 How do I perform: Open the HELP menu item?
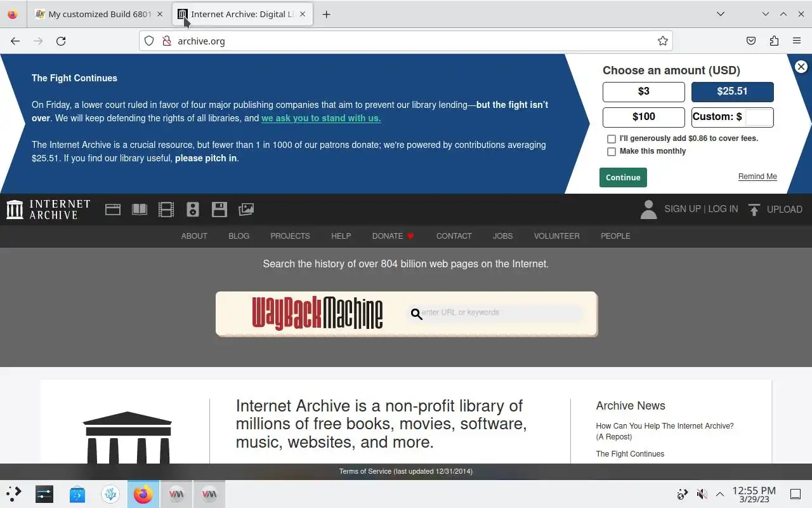click(341, 236)
